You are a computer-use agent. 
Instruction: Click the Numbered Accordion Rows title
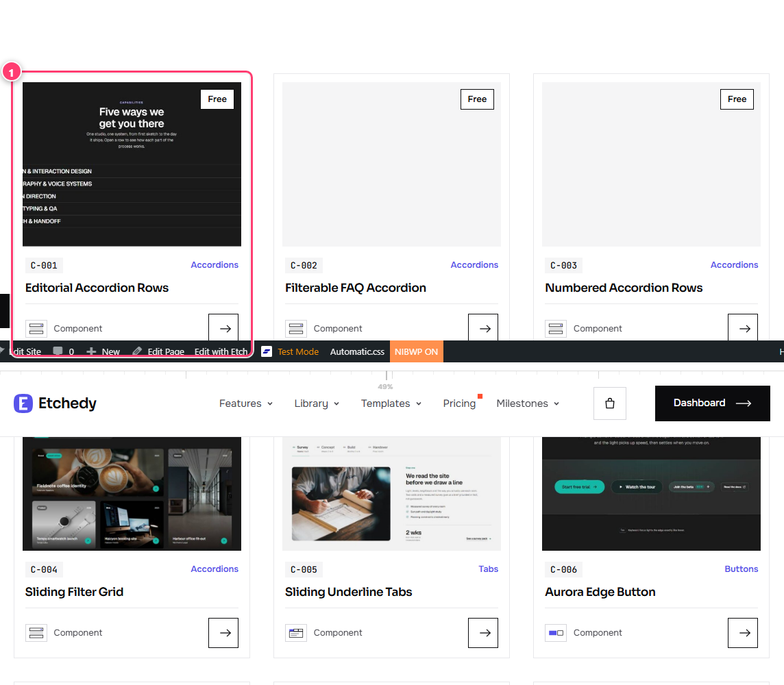point(624,288)
